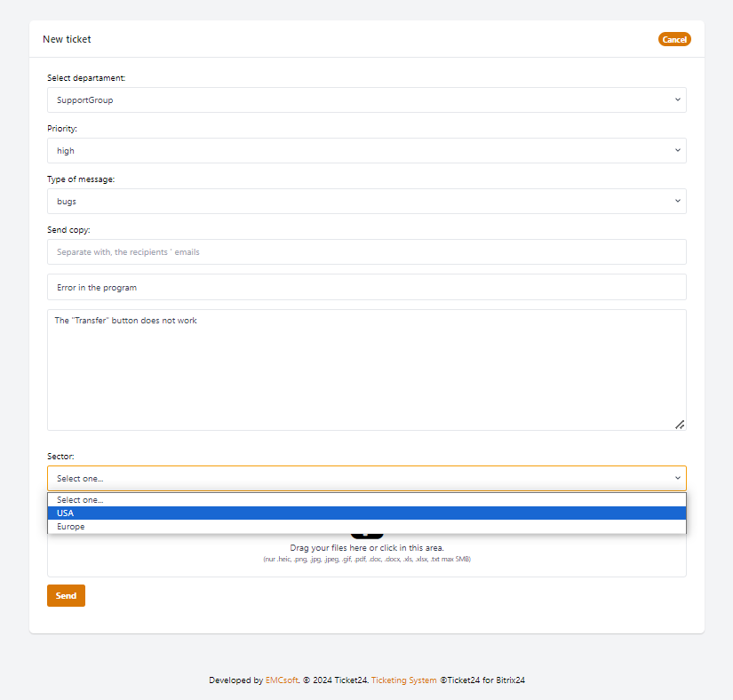
Task: Click the allowed file formats hint text
Action: (x=366, y=560)
